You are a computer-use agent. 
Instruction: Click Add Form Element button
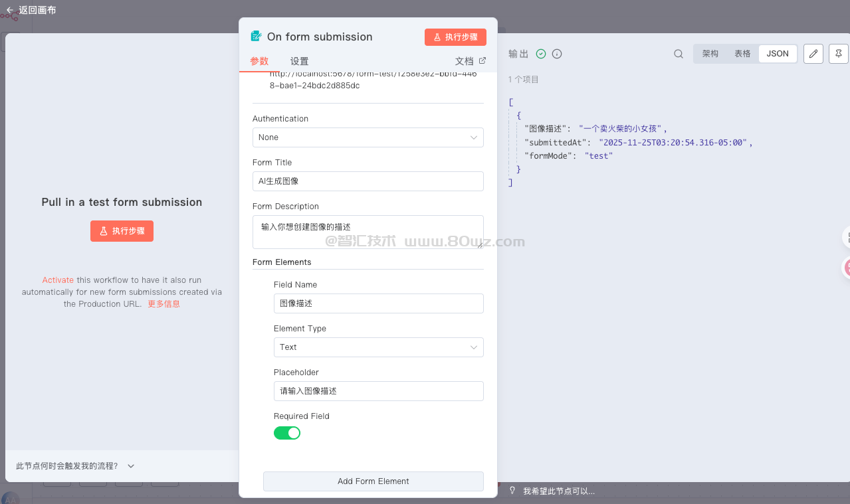(x=373, y=481)
